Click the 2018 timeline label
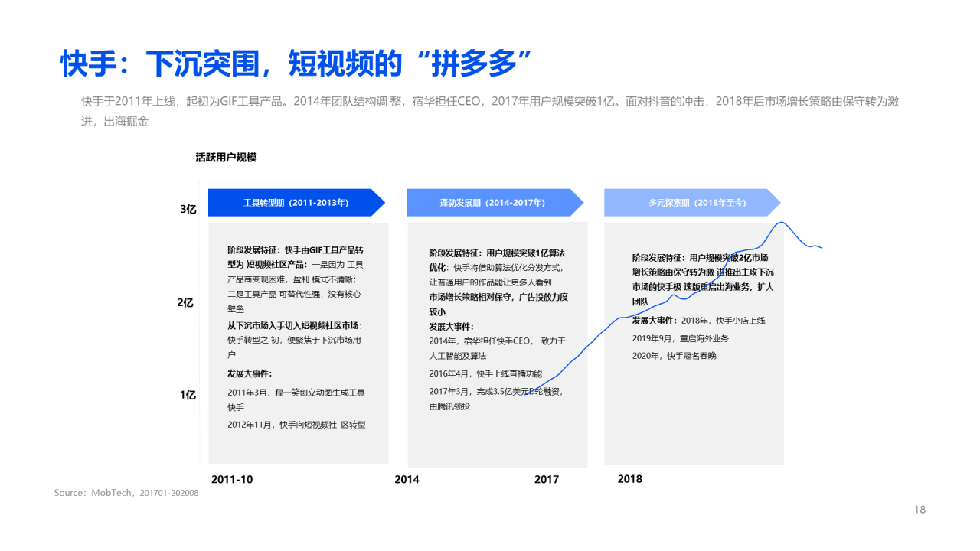Screen dimensions: 980x551 point(630,478)
